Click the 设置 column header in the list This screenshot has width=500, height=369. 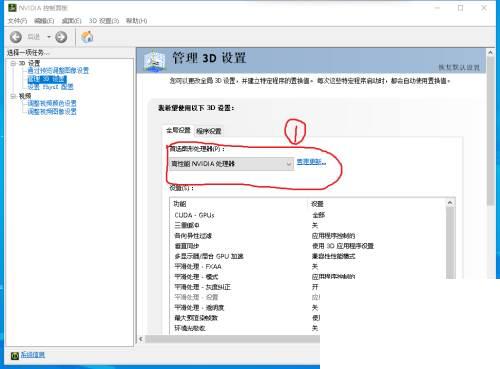click(x=376, y=204)
